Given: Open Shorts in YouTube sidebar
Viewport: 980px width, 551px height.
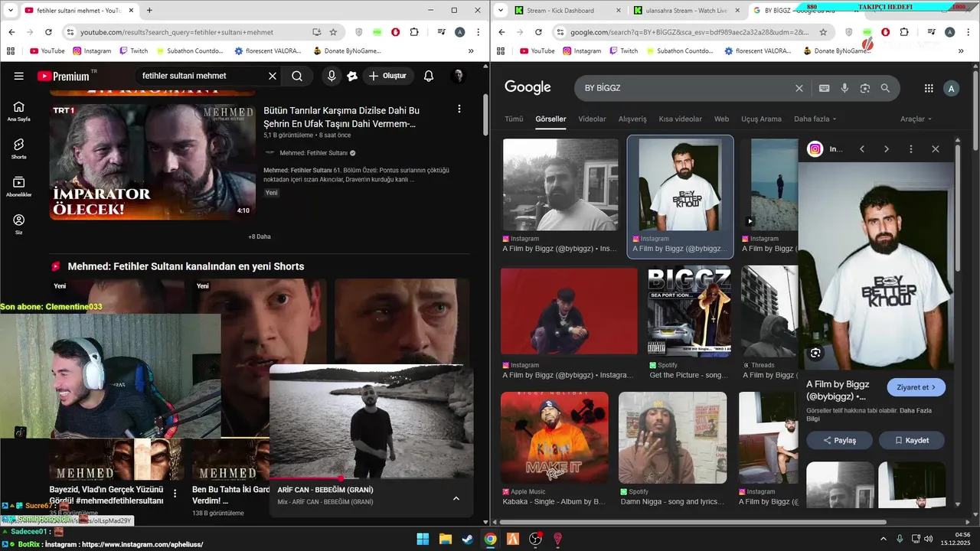Looking at the screenshot, I should pyautogui.click(x=19, y=149).
